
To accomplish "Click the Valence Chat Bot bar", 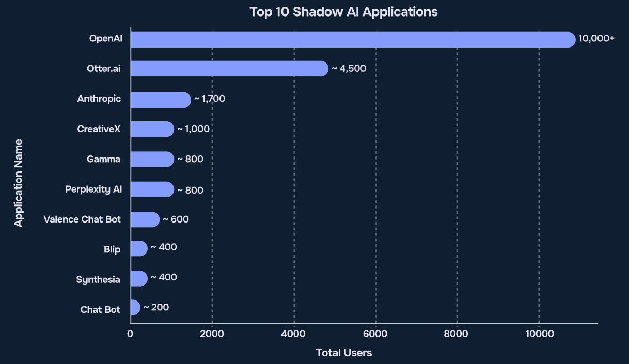I will (x=145, y=219).
